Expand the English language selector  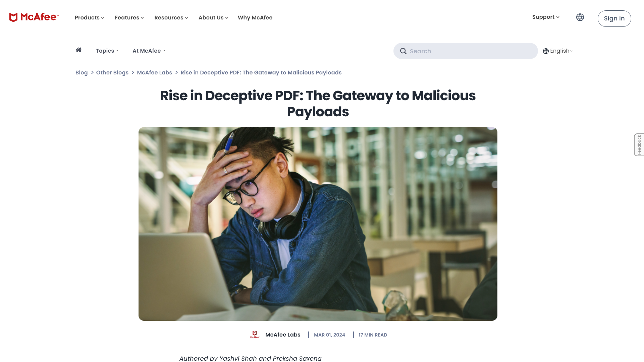click(558, 50)
